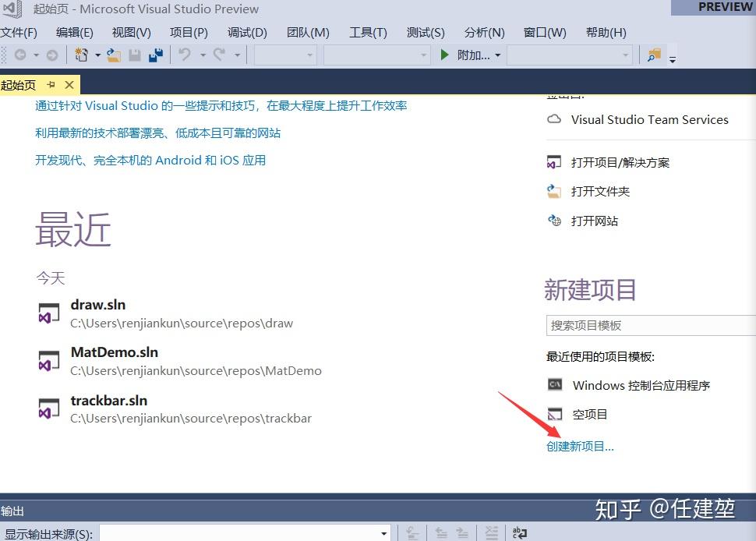Expand the Undo history dropdown arrow
Viewport: 756px width, 541px height.
click(x=203, y=55)
